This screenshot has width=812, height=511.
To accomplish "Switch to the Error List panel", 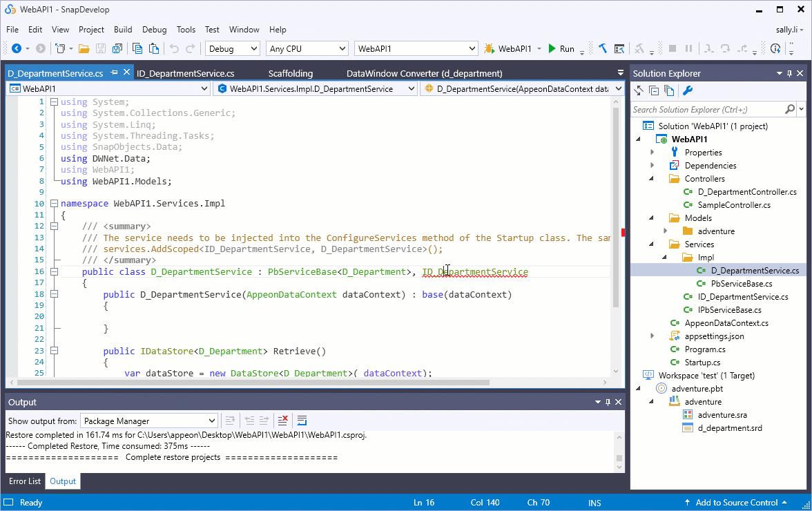I will [24, 481].
